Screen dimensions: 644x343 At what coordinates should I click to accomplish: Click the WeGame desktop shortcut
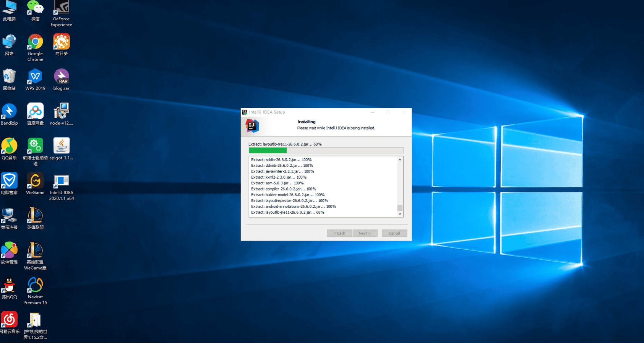[35, 182]
